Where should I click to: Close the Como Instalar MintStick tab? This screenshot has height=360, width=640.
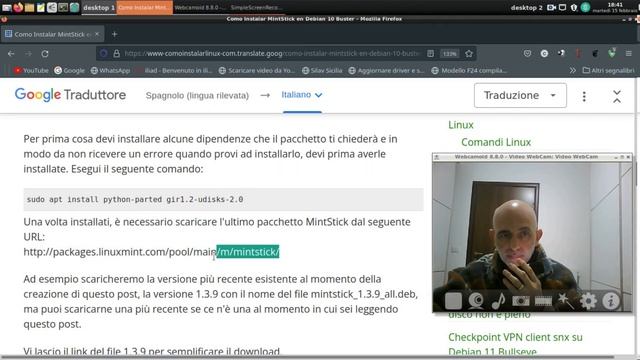point(97,34)
